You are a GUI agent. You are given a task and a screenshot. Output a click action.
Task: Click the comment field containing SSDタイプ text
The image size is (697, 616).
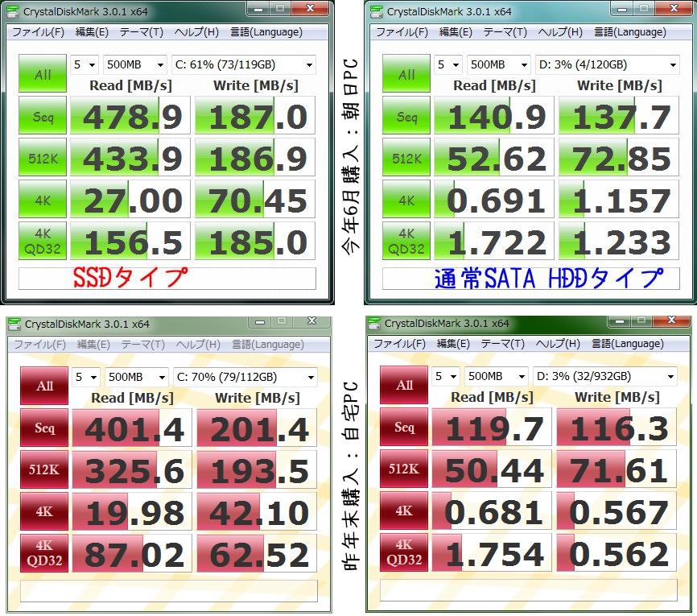point(167,279)
